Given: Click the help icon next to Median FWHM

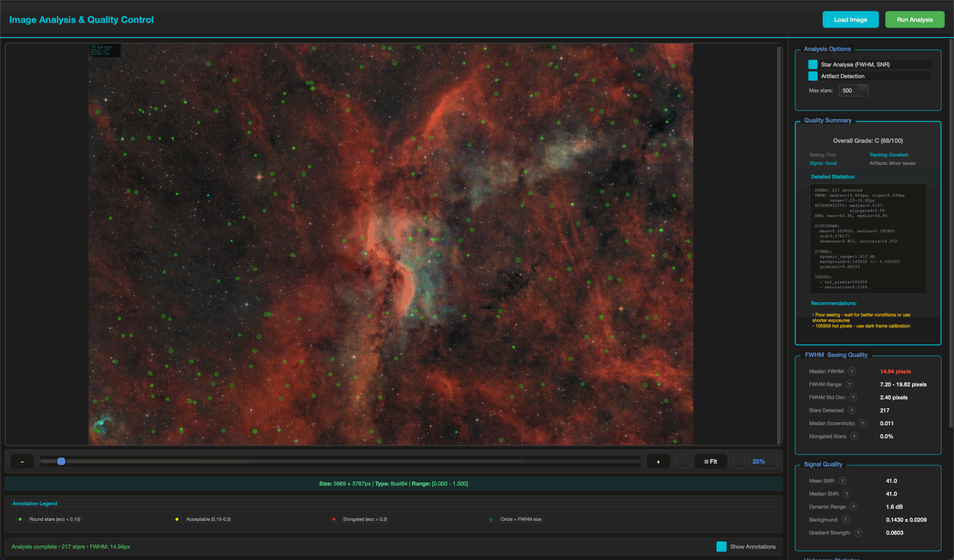Looking at the screenshot, I should 852,371.
